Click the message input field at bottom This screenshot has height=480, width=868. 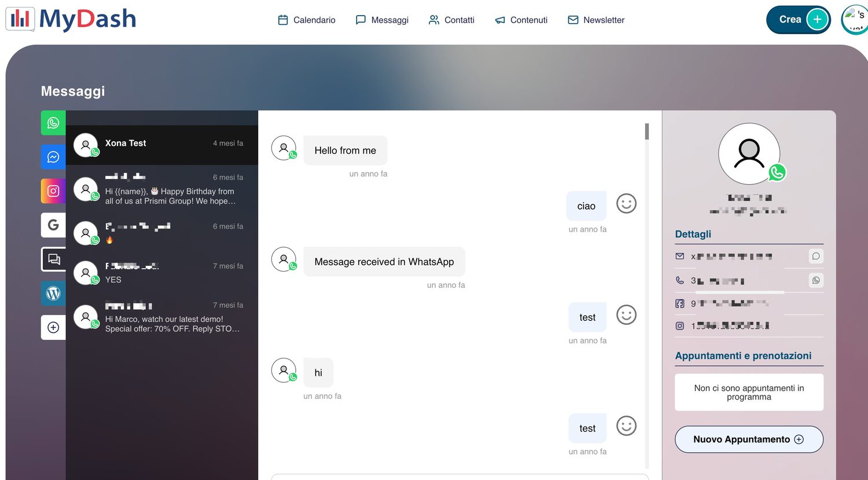click(460, 477)
